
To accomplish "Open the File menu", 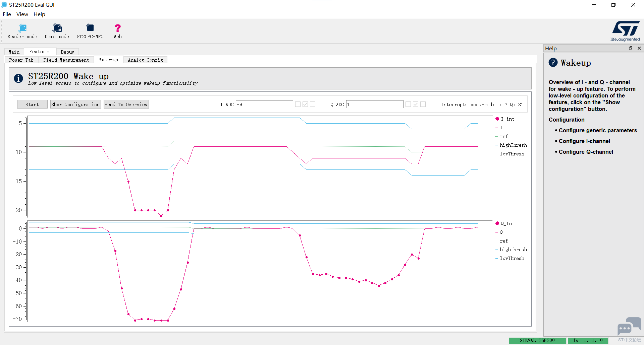I will 7,14.
